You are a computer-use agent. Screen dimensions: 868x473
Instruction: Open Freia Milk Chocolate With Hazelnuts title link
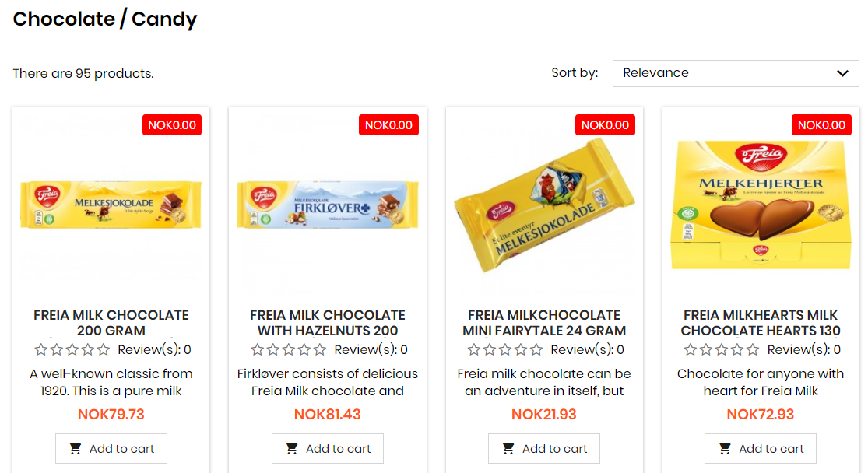[328, 323]
